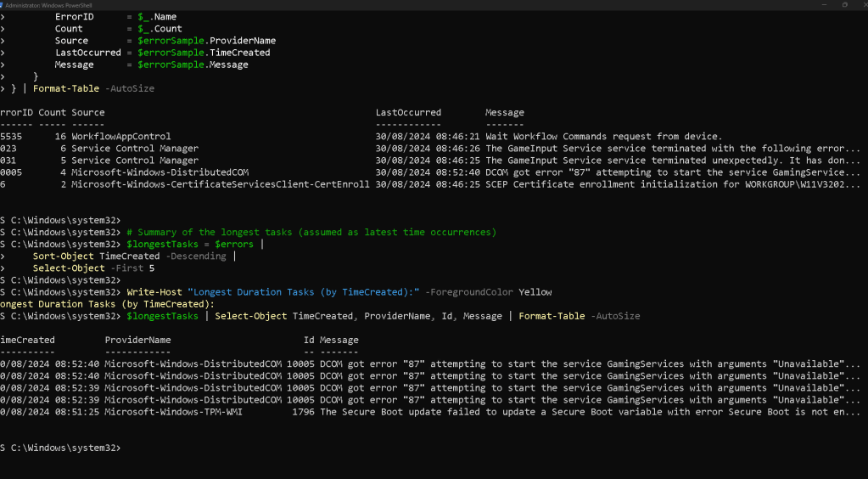Viewport: 868px width, 479px height.
Task: Click the "LastOccurred" column header of the table
Action: tap(408, 113)
